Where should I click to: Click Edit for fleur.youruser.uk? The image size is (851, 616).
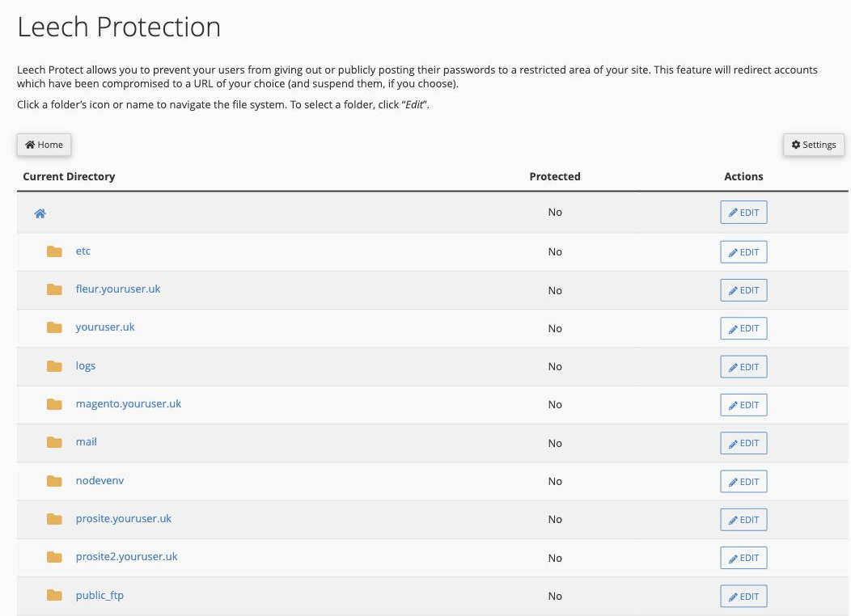pos(743,290)
